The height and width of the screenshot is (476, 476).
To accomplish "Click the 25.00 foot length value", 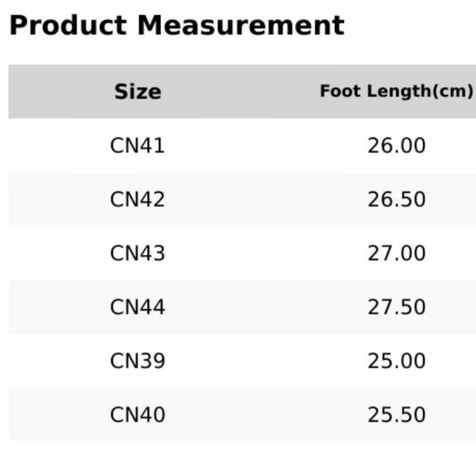I will 396,361.
